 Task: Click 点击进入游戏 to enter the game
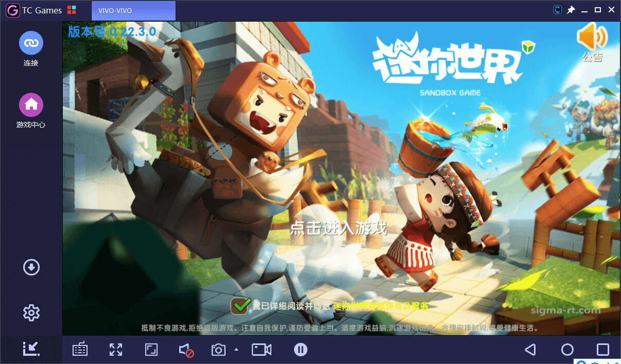(x=338, y=228)
